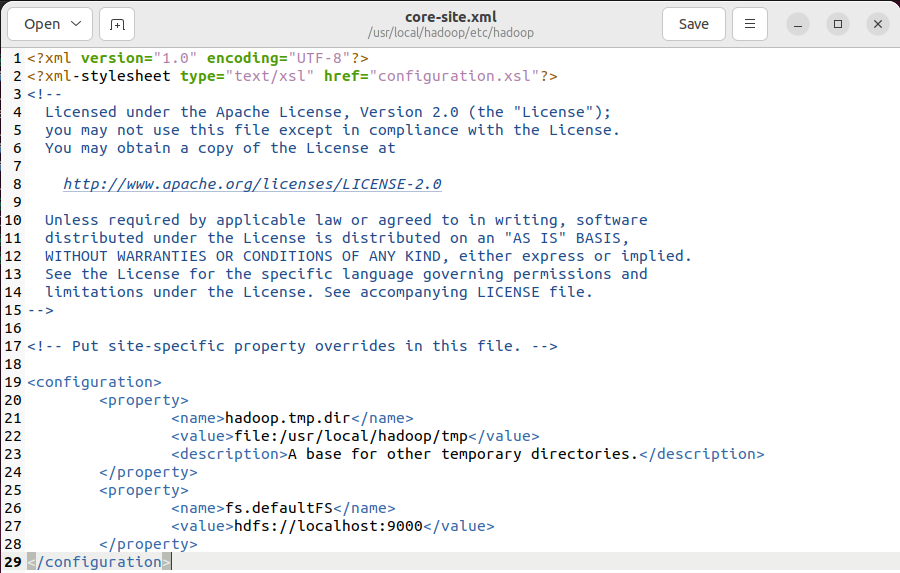Viewport: 900px width, 573px height.
Task: Save the core-site.xml file
Action: tap(693, 24)
